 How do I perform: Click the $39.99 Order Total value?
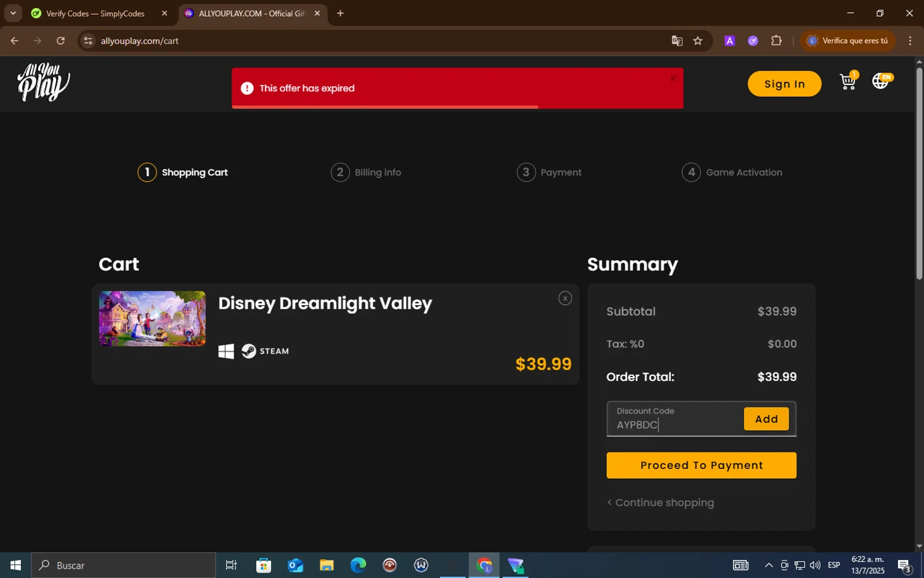click(x=777, y=377)
